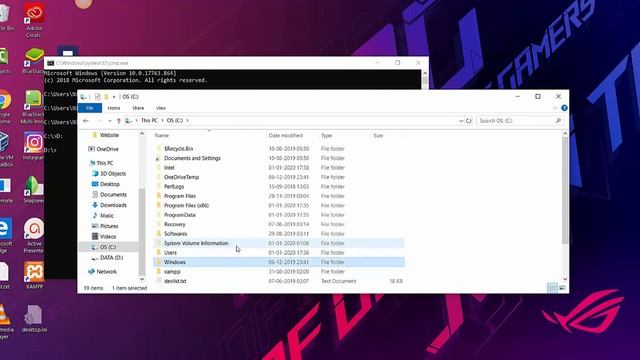
Task: Open the Adobe Creative Cloud desktop icon
Action: click(x=34, y=20)
